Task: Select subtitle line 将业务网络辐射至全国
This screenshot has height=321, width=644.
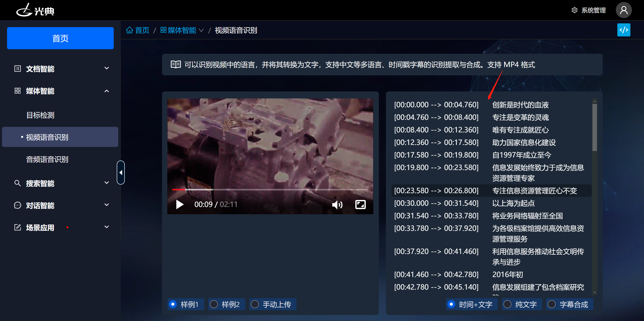Action: (x=528, y=216)
